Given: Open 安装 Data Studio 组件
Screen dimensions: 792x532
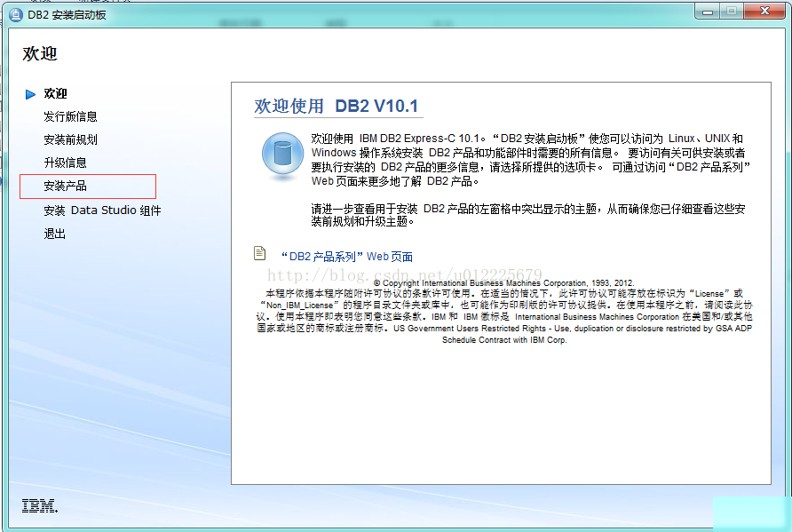Looking at the screenshot, I should 102,210.
